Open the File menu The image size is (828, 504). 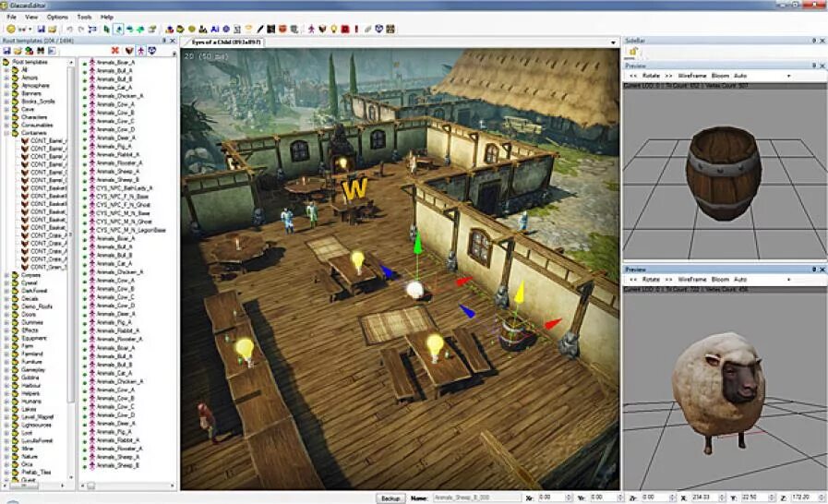(x=11, y=17)
